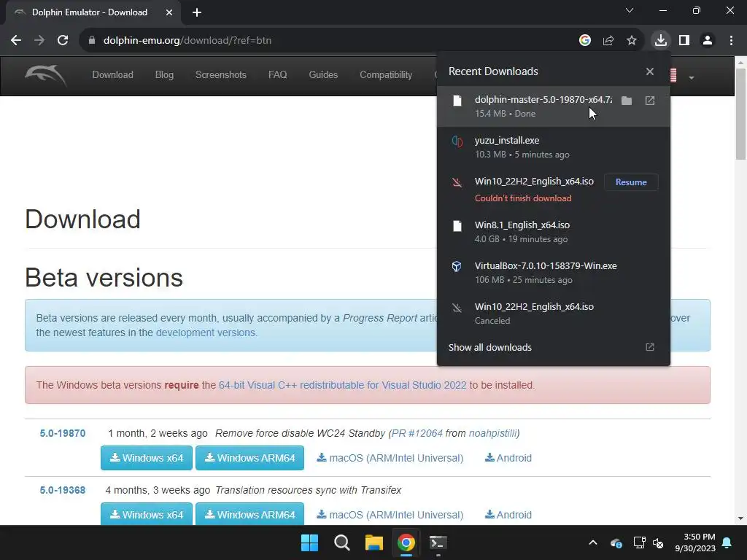Screen dimensions: 747x560
Task: Open the tab search chevron in title bar
Action: tap(630, 10)
